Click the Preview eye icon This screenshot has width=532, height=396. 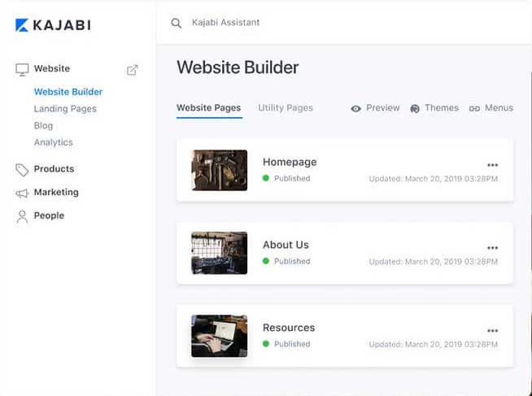[x=356, y=108]
